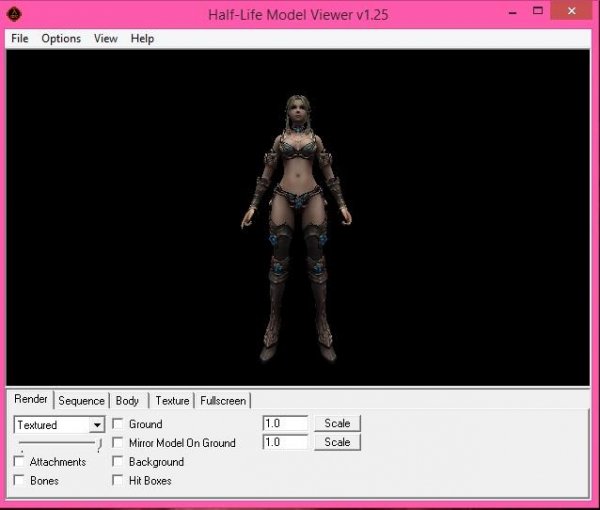Switch to the Sequence tab
The width and height of the screenshot is (600, 510).
coord(81,401)
